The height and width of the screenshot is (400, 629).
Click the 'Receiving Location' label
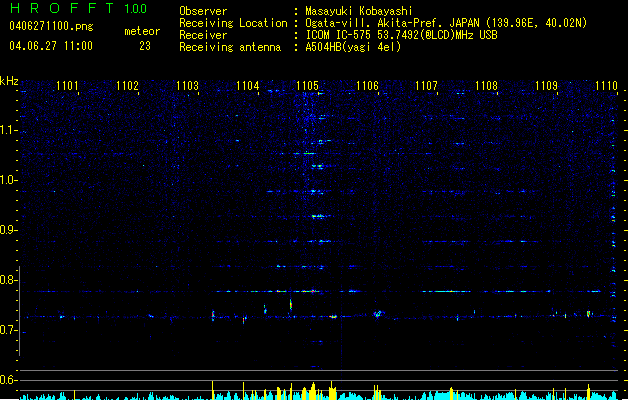coord(233,23)
